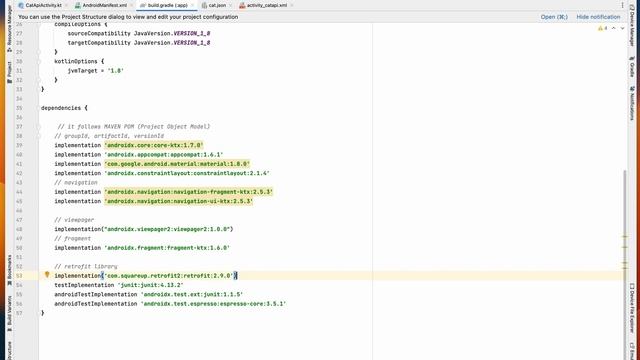The image size is (640, 360).
Task: Click line number 53 in the gutter
Action: [x=19, y=276]
